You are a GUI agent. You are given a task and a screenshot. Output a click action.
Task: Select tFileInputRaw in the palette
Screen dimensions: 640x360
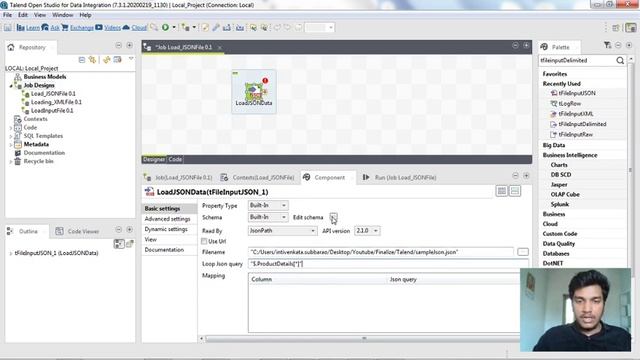coord(576,134)
